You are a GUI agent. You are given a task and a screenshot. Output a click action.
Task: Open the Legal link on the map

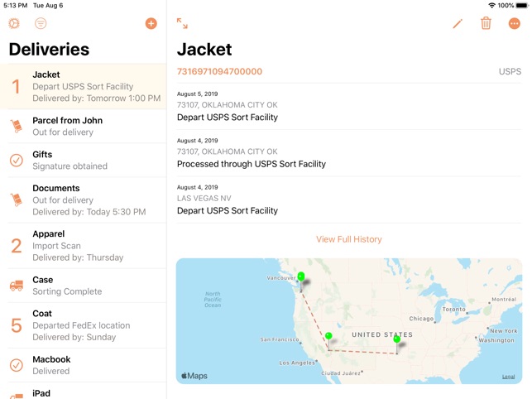[508, 377]
